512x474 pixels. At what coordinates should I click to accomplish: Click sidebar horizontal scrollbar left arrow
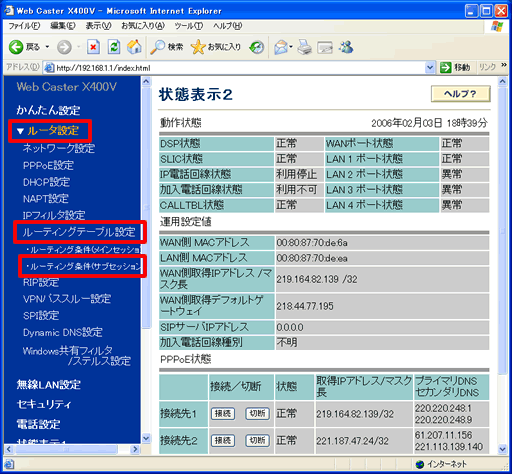pyautogui.click(x=9, y=449)
